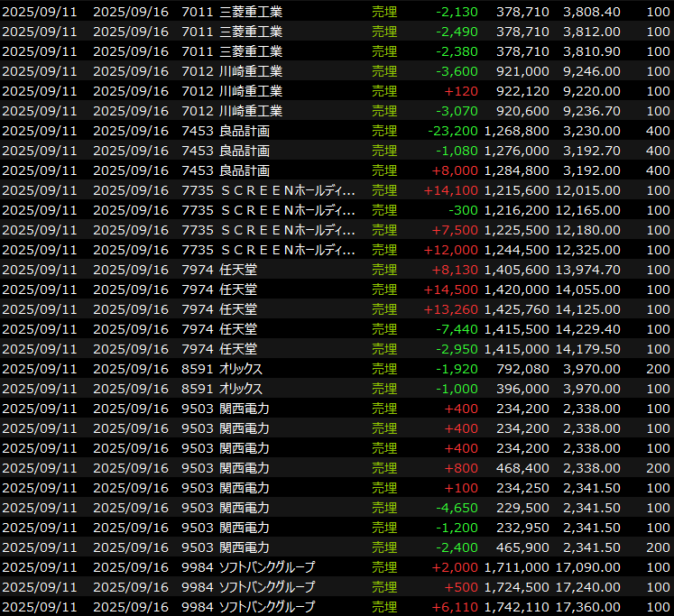The height and width of the screenshot is (616, 674).
Task: Click the SCREEN price cell 12,325.00
Action: [591, 250]
